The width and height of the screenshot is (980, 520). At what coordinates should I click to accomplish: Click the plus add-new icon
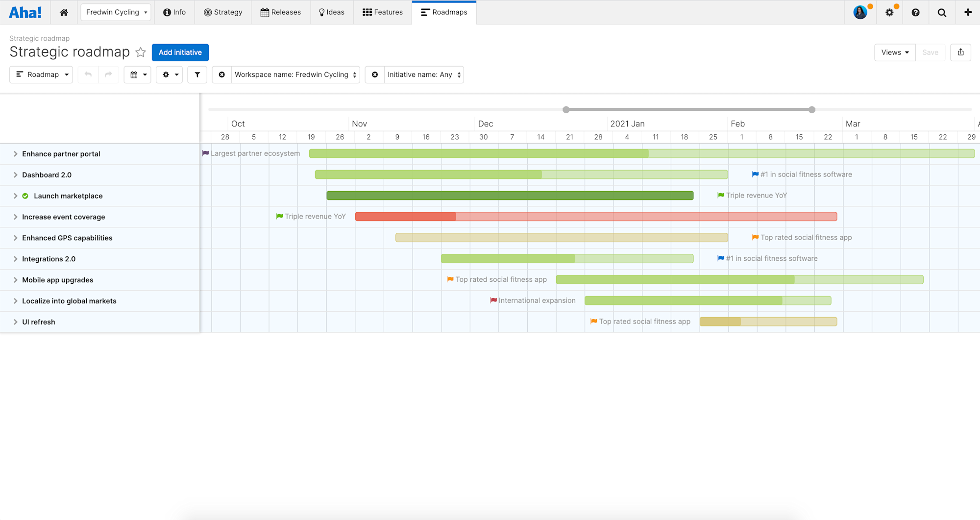968,12
